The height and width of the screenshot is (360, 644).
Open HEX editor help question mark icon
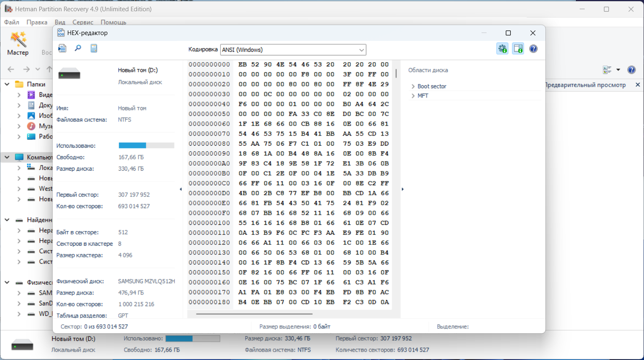click(533, 49)
